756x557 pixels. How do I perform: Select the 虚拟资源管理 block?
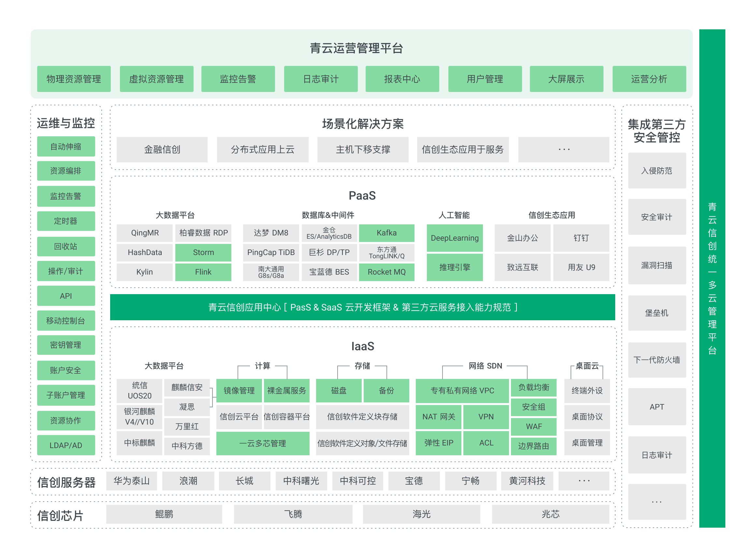157,79
